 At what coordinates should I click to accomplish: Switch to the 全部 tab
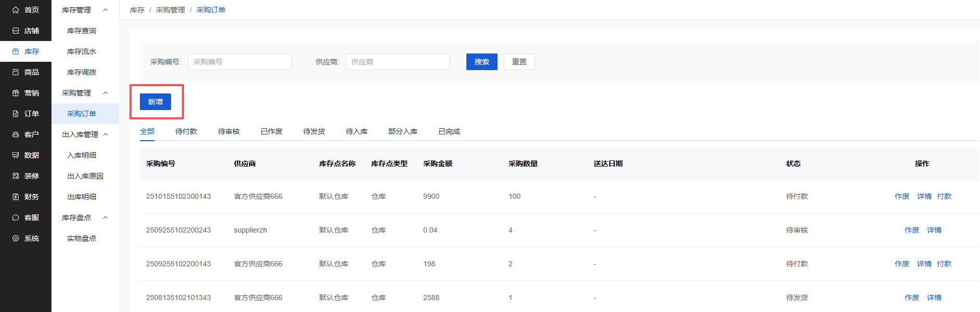coord(147,131)
